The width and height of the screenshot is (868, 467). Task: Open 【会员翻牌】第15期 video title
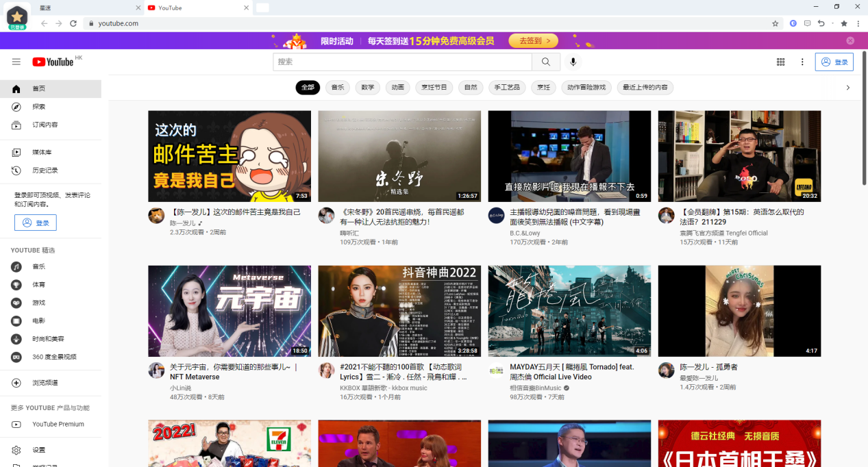[x=742, y=216]
